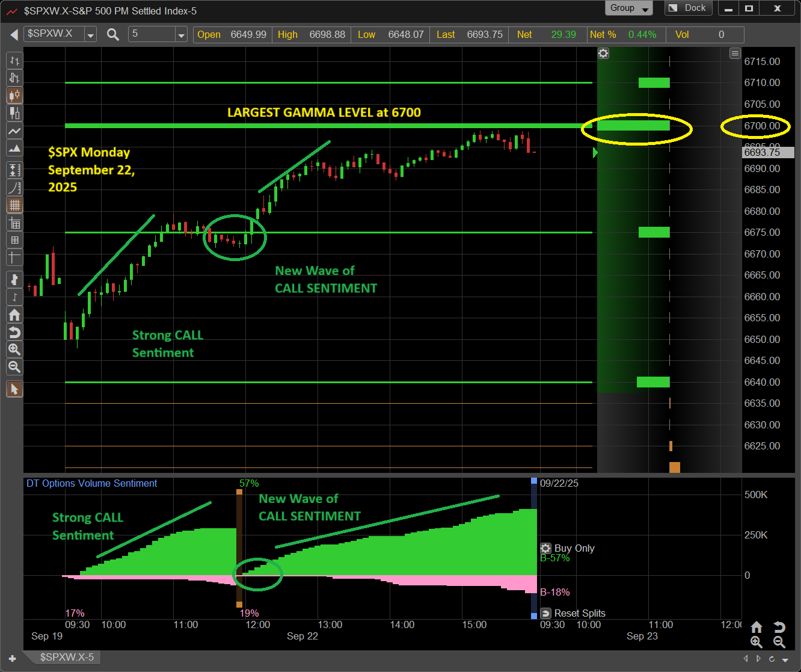The image size is (801, 672).
Task: Open the Group dropdown in title bar
Action: click(628, 8)
